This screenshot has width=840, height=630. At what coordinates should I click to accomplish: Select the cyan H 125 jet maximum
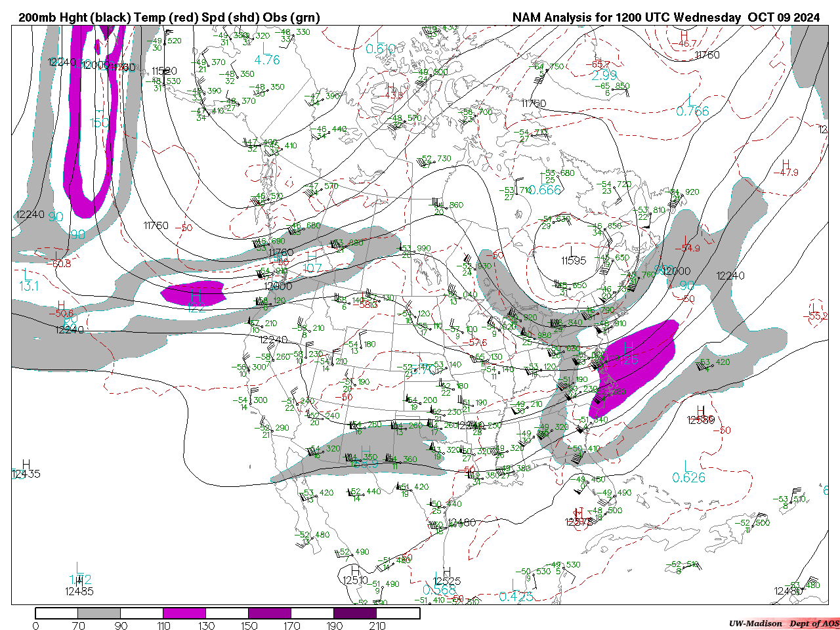click(628, 354)
